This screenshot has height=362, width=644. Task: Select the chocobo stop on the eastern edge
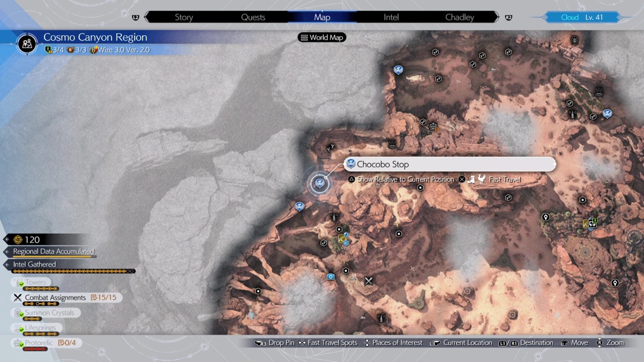(x=607, y=113)
